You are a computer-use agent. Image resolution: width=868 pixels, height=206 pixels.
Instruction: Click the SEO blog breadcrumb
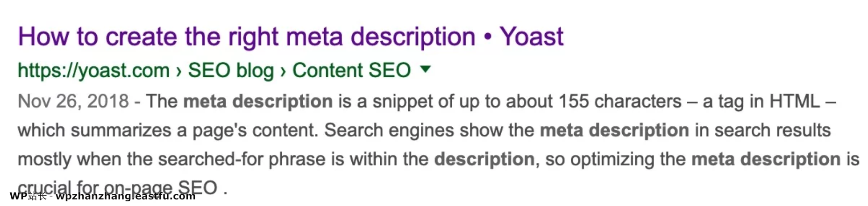(231, 71)
